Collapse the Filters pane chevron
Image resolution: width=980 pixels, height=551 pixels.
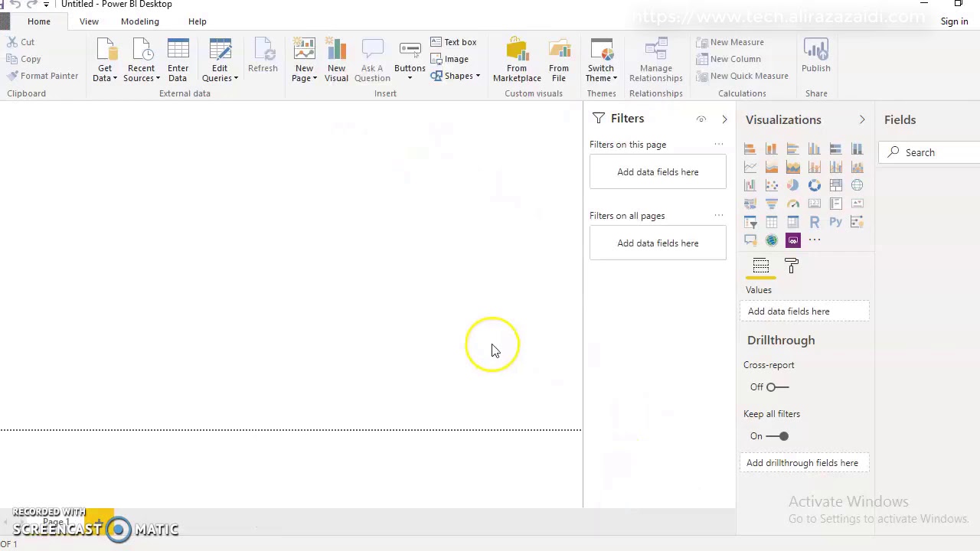click(x=724, y=119)
